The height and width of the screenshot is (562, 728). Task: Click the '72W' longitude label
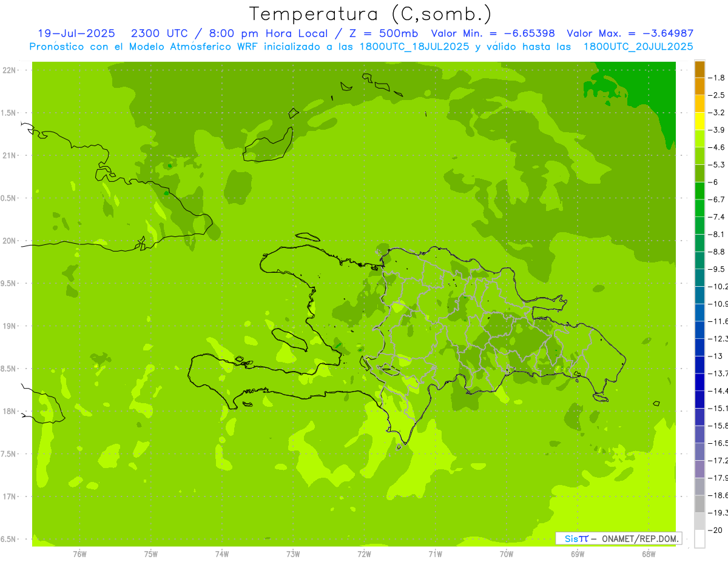point(364,553)
